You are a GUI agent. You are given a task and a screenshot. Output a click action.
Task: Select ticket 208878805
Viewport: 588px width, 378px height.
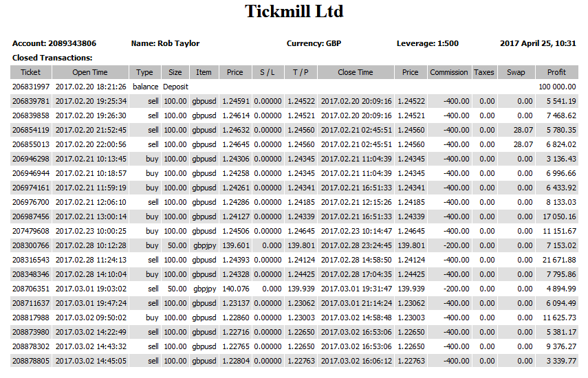coord(31,361)
